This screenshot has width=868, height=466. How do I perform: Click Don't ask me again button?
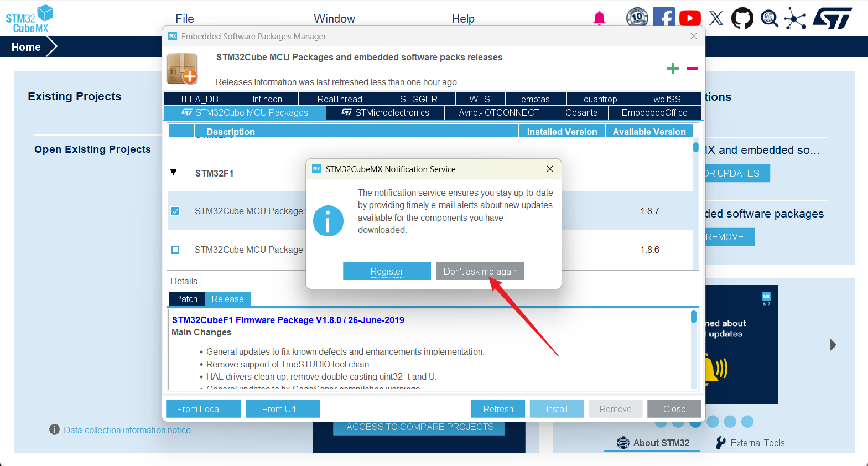click(480, 271)
